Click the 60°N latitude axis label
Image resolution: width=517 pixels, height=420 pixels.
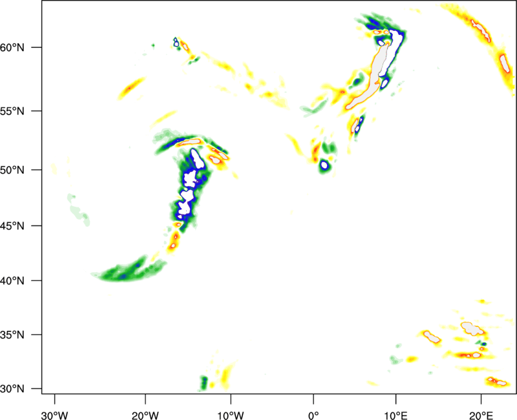click(12, 48)
